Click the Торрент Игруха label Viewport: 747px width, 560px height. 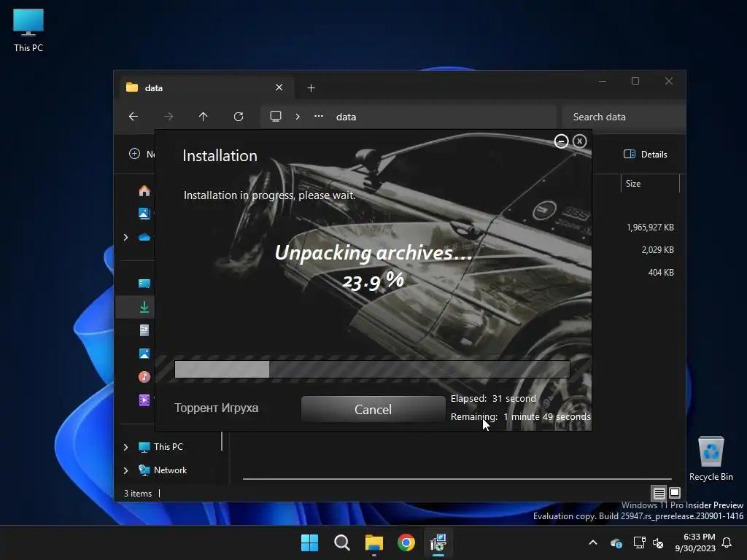click(x=216, y=408)
